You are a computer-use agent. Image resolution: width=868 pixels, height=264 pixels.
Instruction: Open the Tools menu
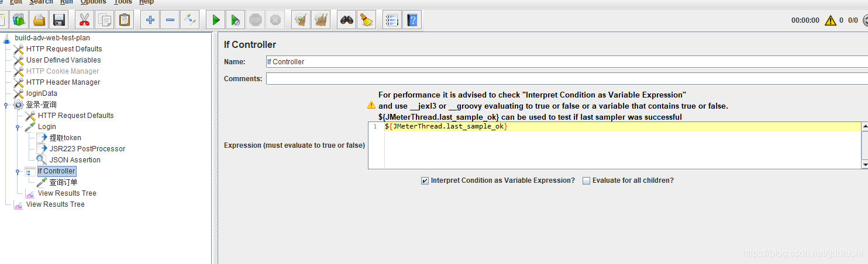pyautogui.click(x=123, y=2)
